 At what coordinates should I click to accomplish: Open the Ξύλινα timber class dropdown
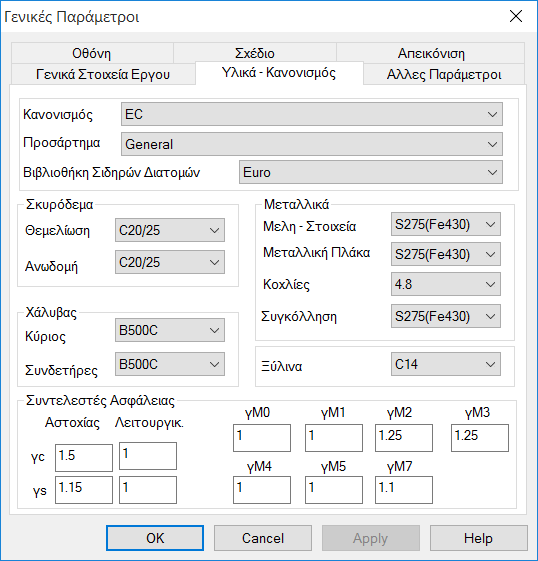[x=446, y=364]
